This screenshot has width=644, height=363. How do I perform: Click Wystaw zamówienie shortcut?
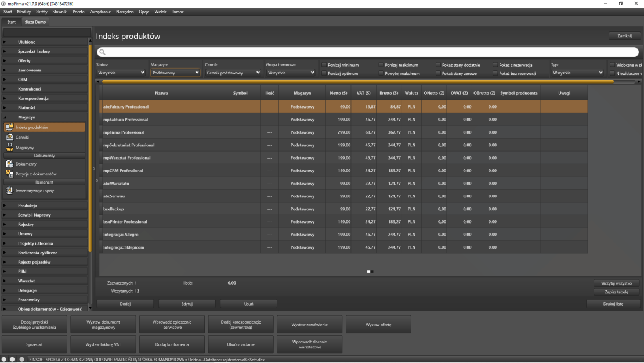click(310, 325)
